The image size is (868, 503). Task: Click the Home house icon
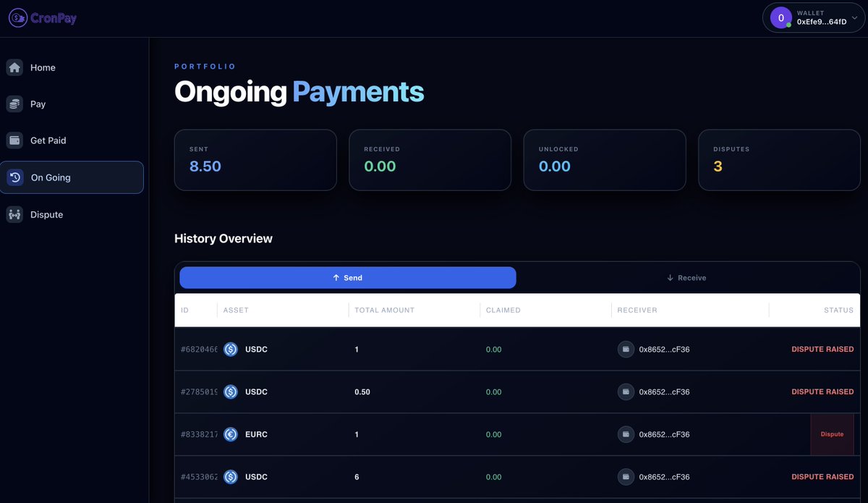click(x=14, y=67)
